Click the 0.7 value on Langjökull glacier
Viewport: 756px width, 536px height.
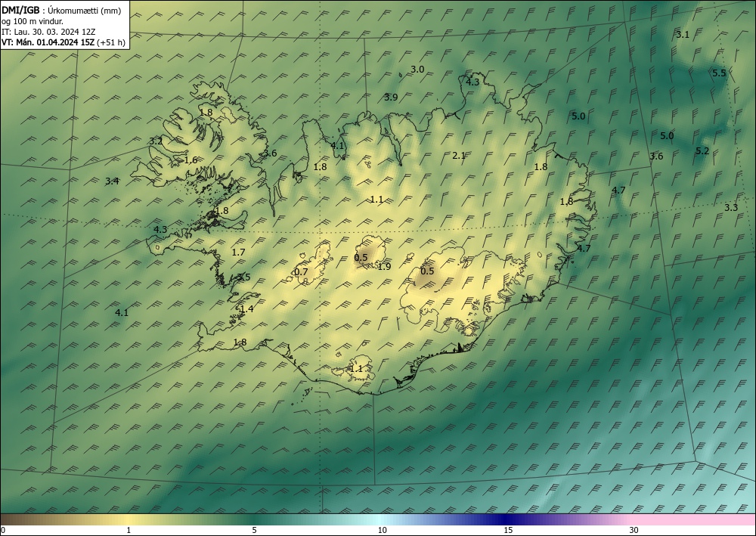point(301,272)
